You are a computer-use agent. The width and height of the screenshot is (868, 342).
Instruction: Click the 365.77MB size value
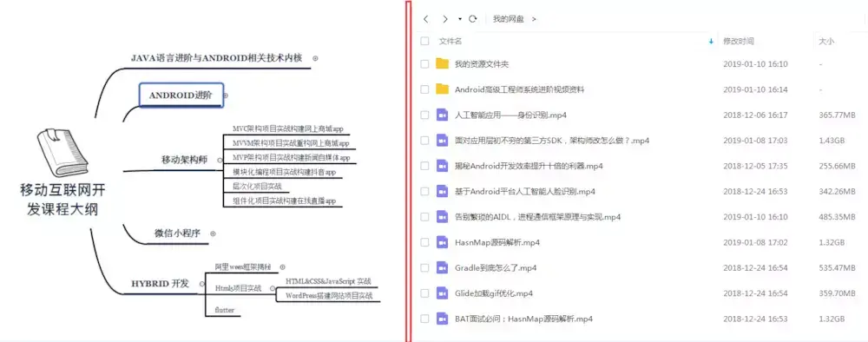[838, 115]
